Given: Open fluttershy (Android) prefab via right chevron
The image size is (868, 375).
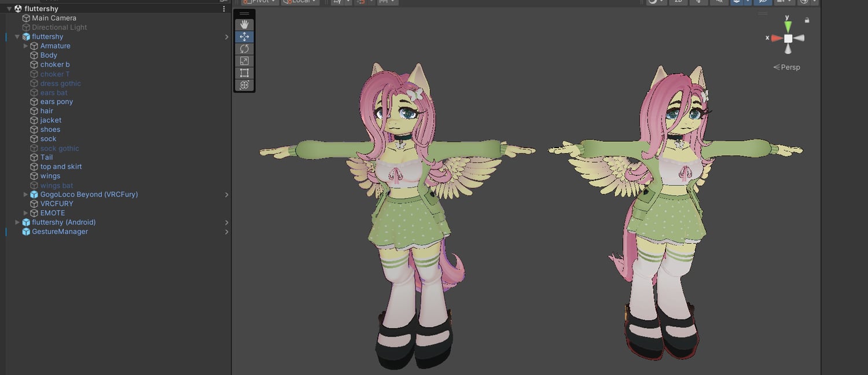Looking at the screenshot, I should pos(226,223).
